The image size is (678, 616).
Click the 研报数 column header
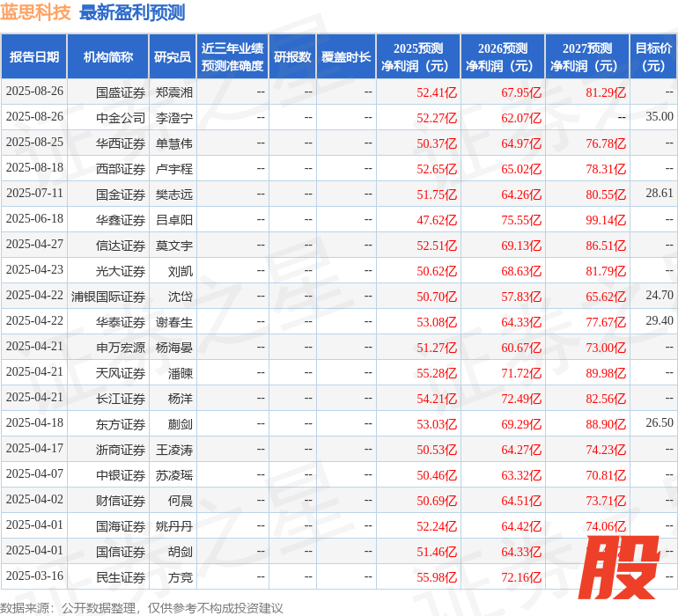292,57
